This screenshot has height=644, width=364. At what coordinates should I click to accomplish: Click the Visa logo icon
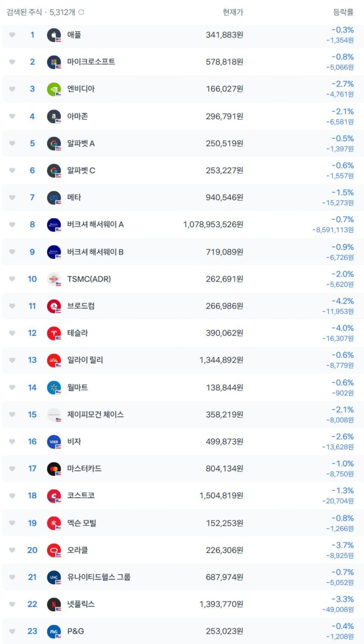point(54,442)
